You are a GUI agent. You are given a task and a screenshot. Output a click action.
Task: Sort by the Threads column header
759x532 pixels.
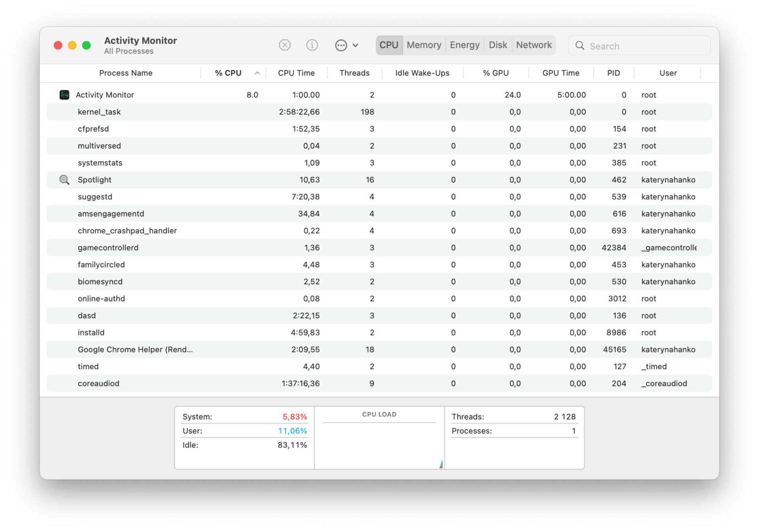point(354,73)
